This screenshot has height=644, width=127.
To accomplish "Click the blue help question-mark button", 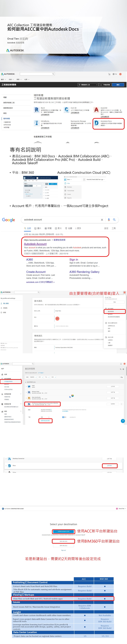I will pyautogui.click(x=123, y=421).
